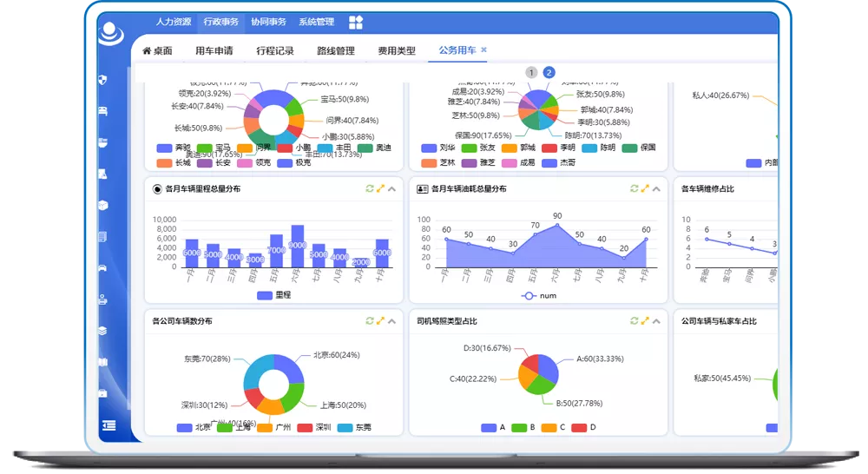
Task: Open the shield module in the left sidebar
Action: pyautogui.click(x=102, y=80)
